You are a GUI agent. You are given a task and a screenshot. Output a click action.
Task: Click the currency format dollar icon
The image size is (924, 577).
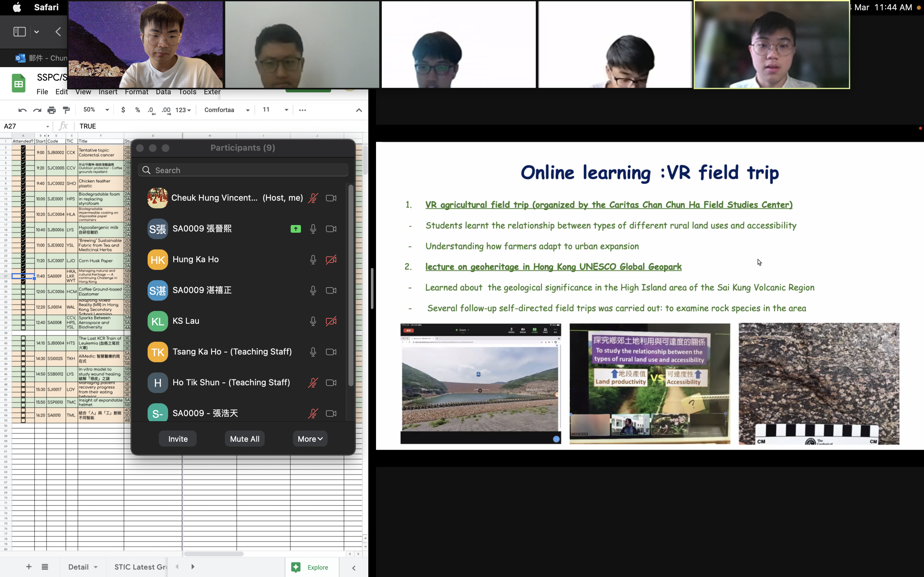pyautogui.click(x=123, y=110)
